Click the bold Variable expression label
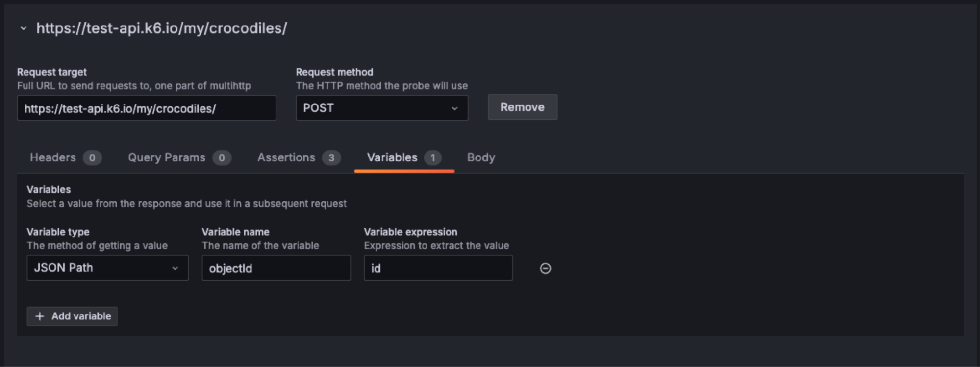Image resolution: width=980 pixels, height=367 pixels. coord(410,232)
